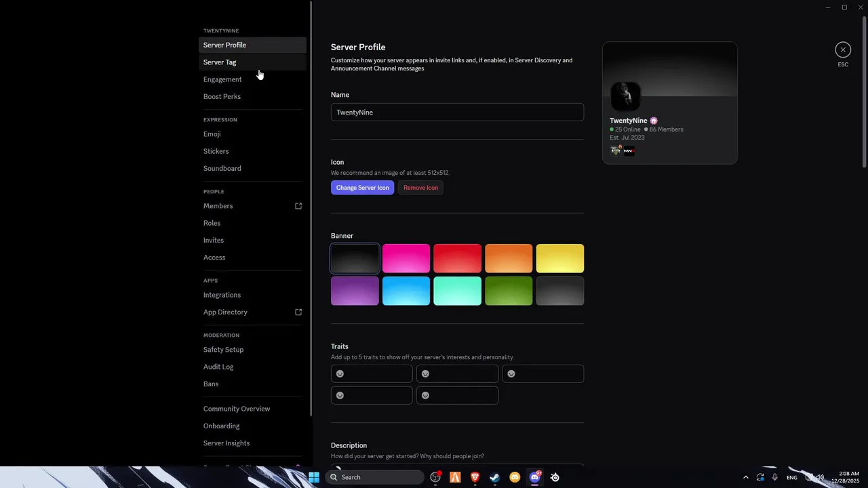The width and height of the screenshot is (868, 488).
Task: Click Change Server Icon button
Action: [362, 188]
